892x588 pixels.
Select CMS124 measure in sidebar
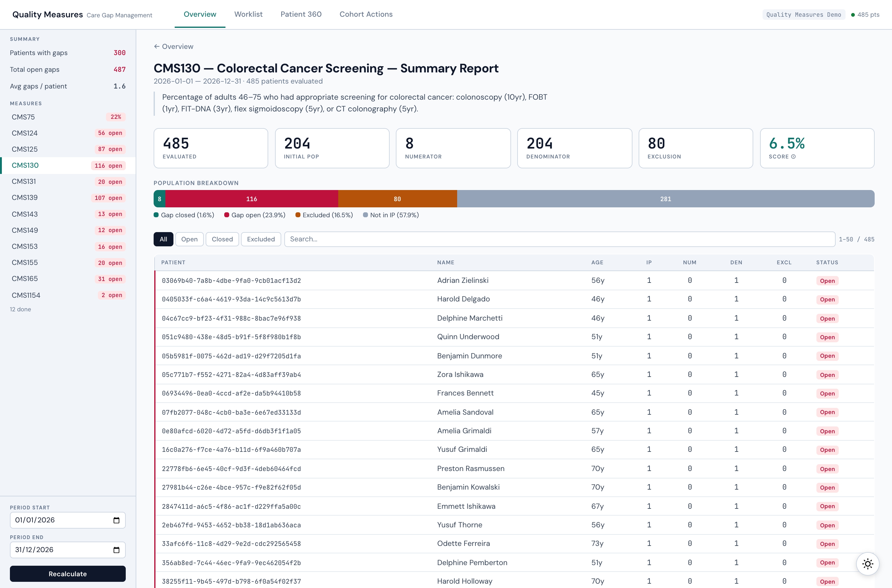coord(68,133)
